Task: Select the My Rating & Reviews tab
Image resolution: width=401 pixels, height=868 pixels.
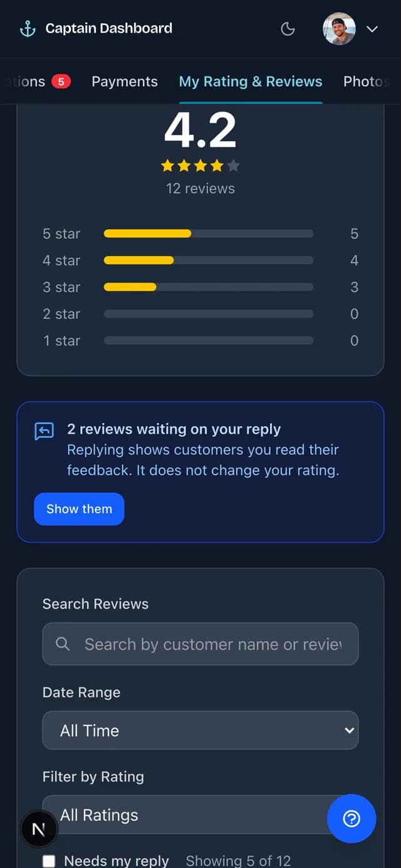Action: pyautogui.click(x=251, y=81)
